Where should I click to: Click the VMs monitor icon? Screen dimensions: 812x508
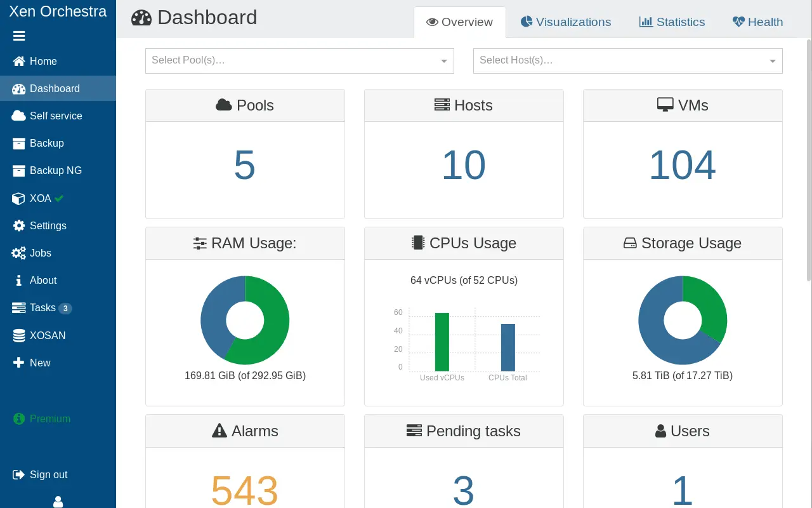coord(664,104)
